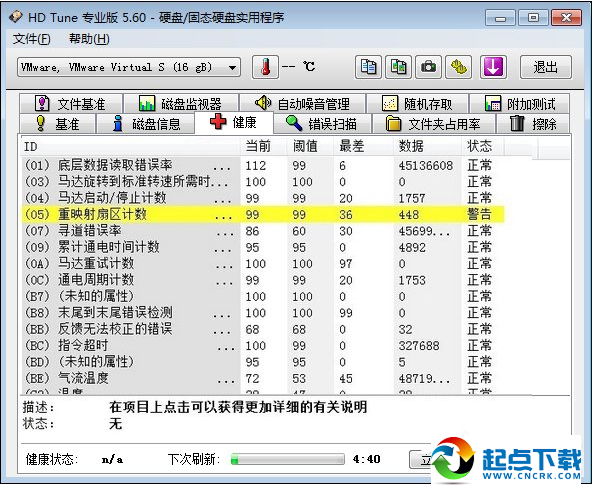Screen dimensions: 592x485
Task: Click the 警告 status cell
Action: click(x=479, y=214)
